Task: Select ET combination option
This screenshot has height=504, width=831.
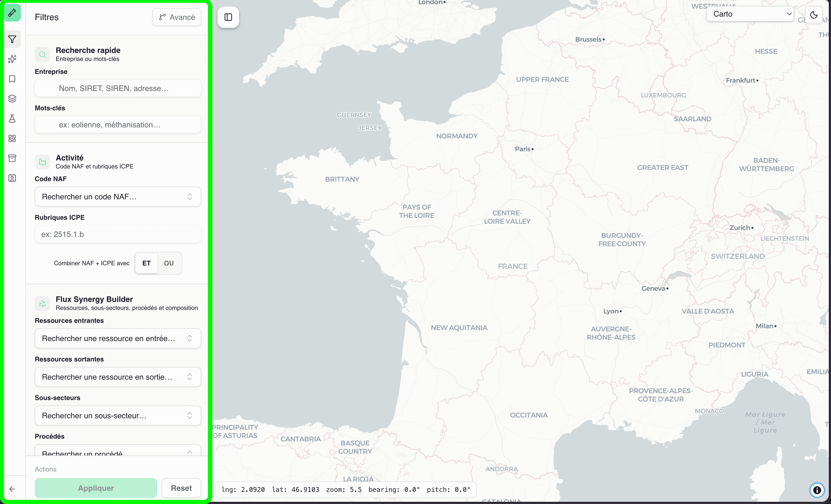Action: pos(146,263)
